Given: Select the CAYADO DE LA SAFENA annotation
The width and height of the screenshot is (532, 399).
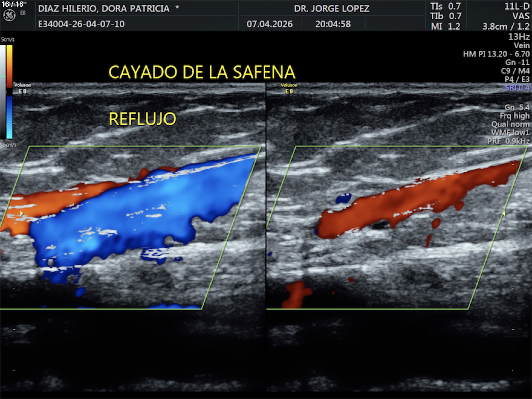Looking at the screenshot, I should (x=202, y=72).
